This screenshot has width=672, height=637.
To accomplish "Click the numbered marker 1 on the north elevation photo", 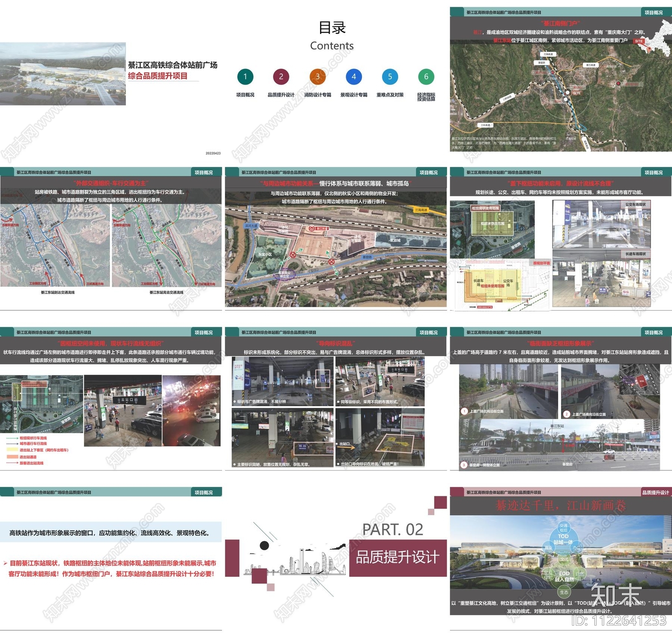I will click(464, 411).
